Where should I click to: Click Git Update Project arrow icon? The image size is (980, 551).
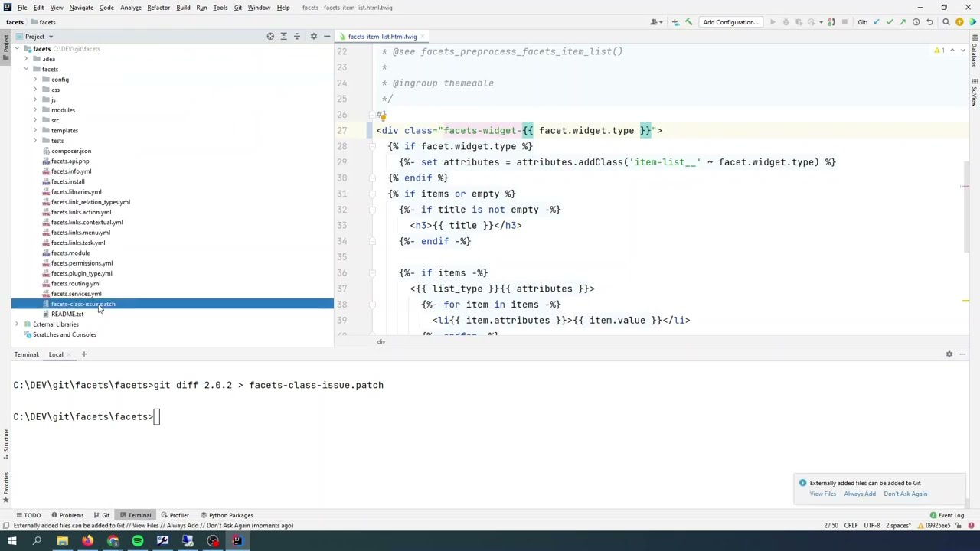coord(877,22)
